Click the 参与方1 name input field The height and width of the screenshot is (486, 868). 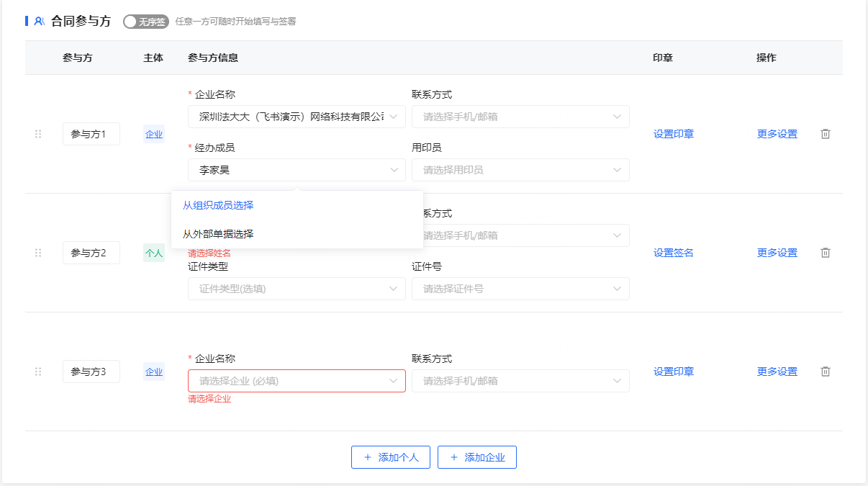tap(91, 134)
